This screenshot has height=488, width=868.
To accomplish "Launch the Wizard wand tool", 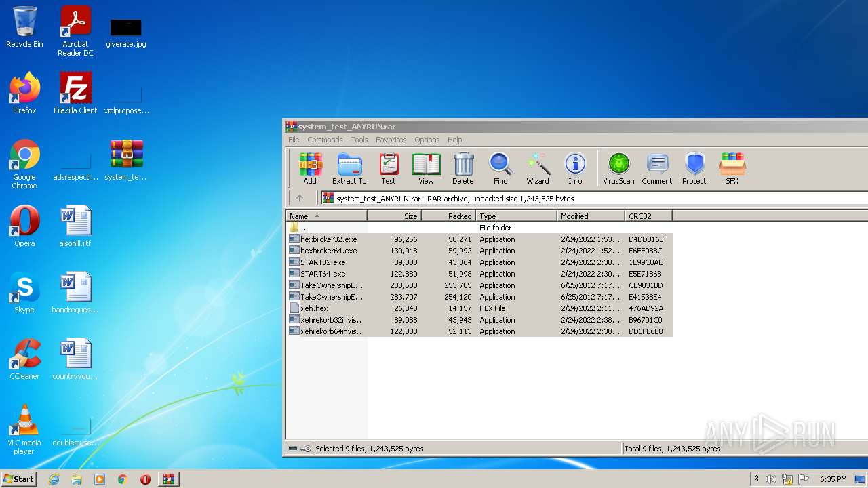I will [538, 168].
